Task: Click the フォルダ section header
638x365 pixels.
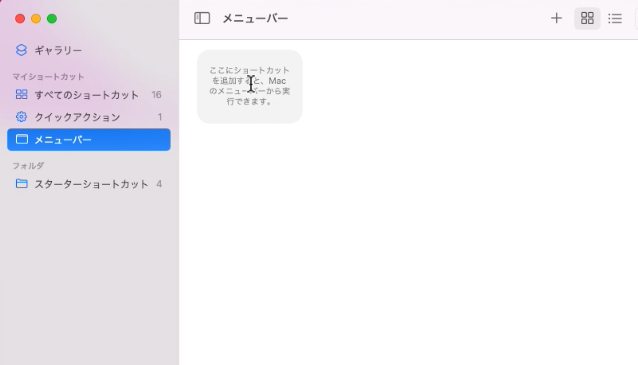Action: (x=28, y=166)
